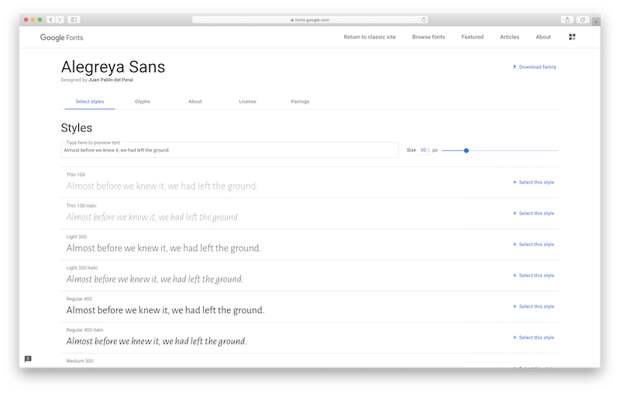Image resolution: width=620 pixels, height=393 pixels.
Task: Click the Regular 400 italic sample sentence
Action: pyautogui.click(x=156, y=341)
